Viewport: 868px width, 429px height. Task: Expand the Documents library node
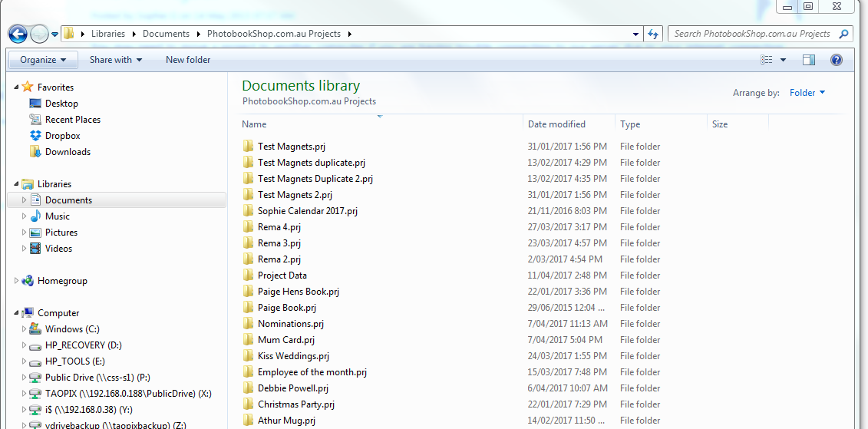24,200
